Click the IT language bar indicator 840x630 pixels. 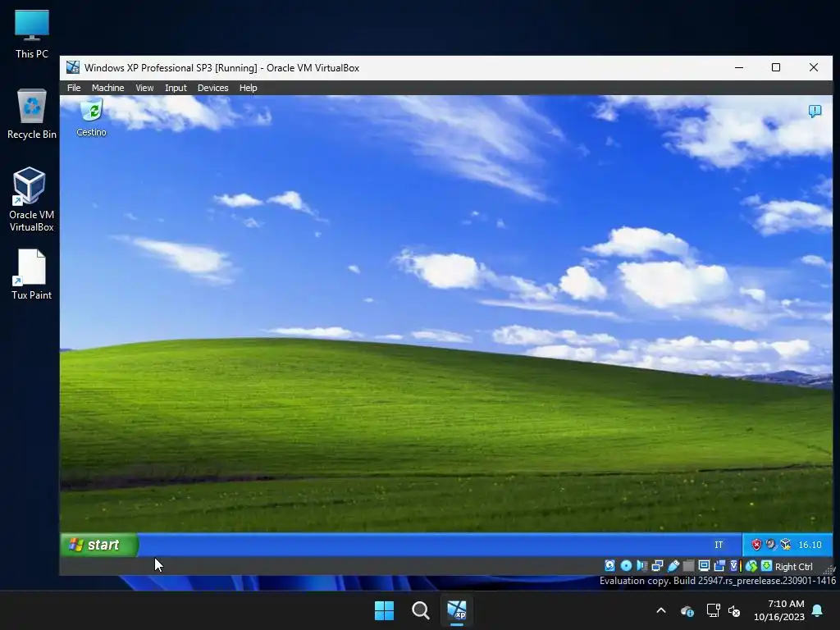pos(719,545)
